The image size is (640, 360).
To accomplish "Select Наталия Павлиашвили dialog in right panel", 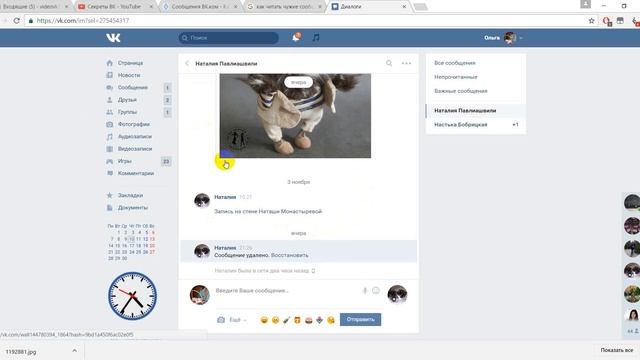I will click(476, 111).
